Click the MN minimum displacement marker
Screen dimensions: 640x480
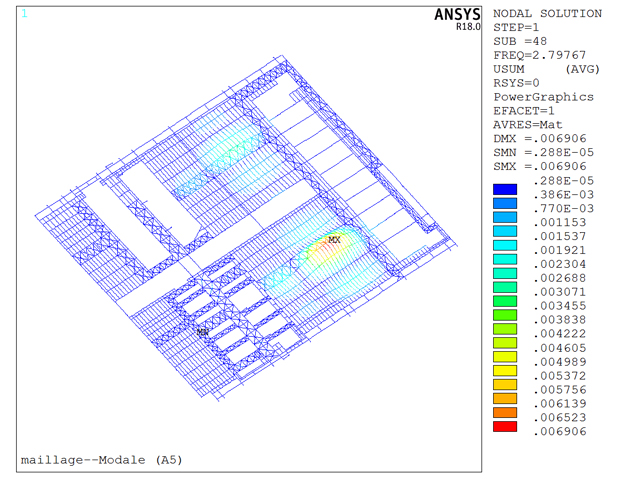pyautogui.click(x=202, y=331)
